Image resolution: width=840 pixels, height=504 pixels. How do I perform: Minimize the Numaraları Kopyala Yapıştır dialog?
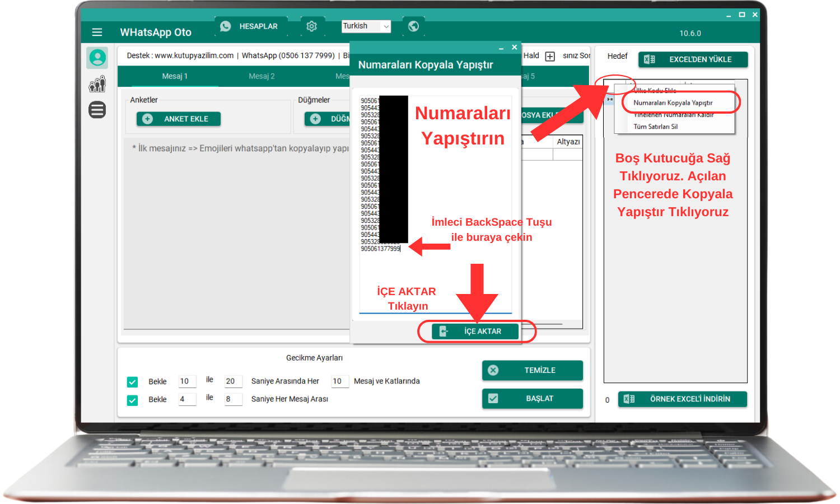[x=501, y=48]
